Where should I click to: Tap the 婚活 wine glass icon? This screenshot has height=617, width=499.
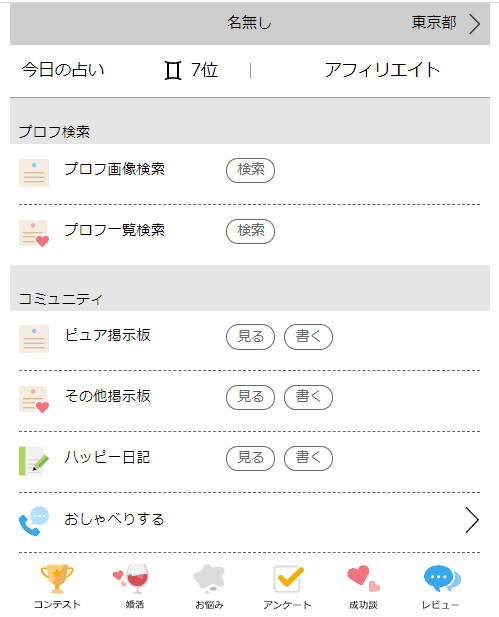tap(131, 578)
